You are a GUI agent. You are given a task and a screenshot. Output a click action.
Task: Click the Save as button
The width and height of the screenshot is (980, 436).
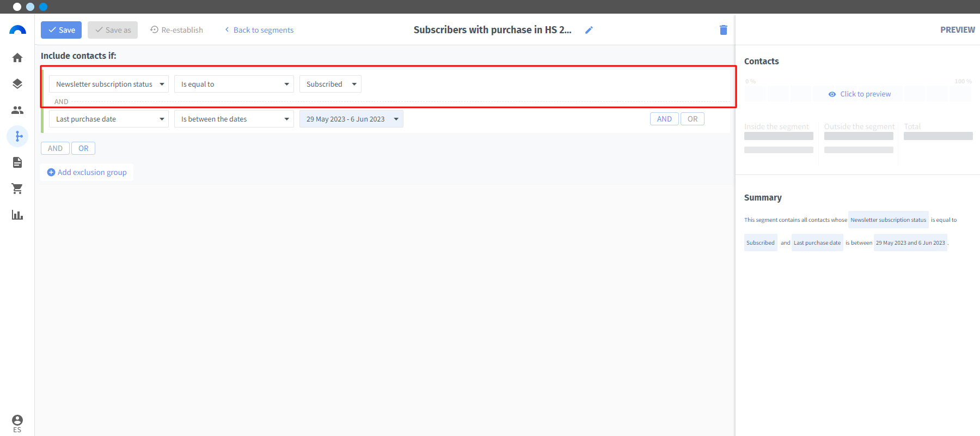pyautogui.click(x=113, y=30)
